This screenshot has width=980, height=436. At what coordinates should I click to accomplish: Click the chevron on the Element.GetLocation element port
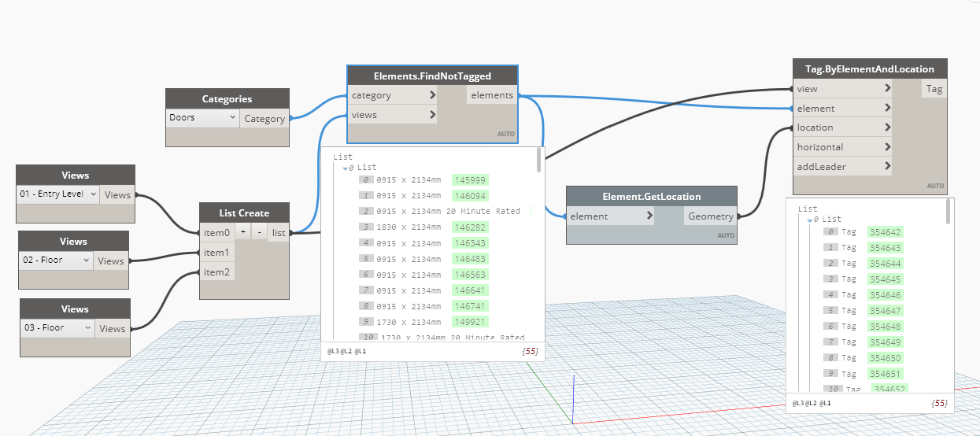click(649, 216)
